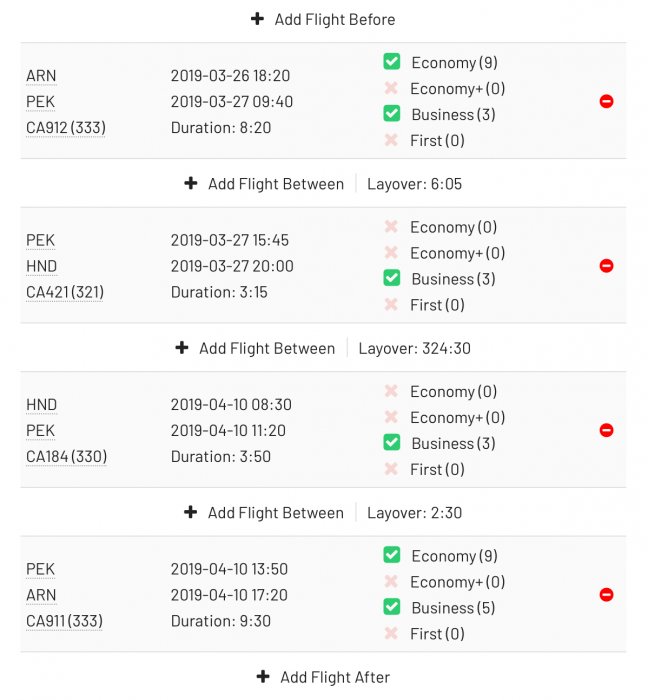
Task: Click red remove icon for flight CA421
Action: click(606, 266)
